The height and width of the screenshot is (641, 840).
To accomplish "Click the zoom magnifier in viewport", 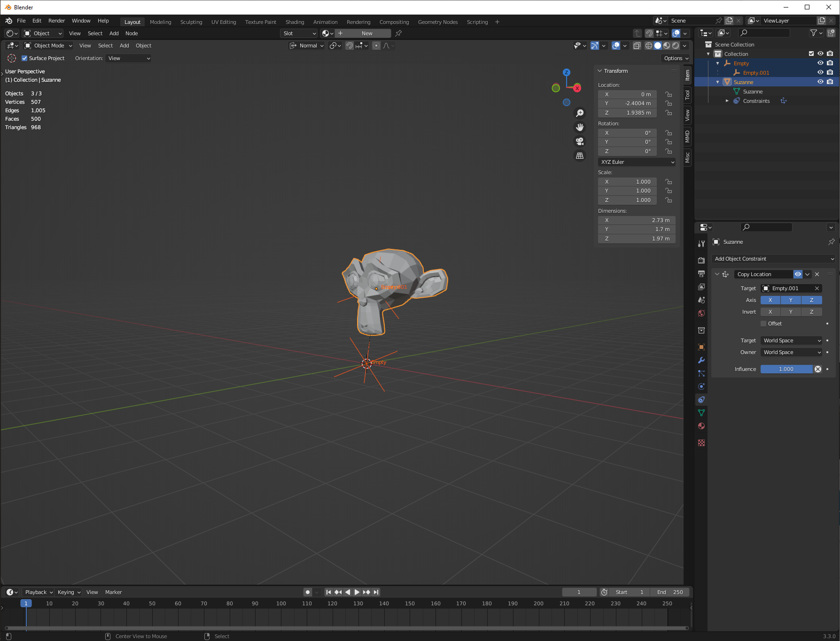I will (580, 113).
